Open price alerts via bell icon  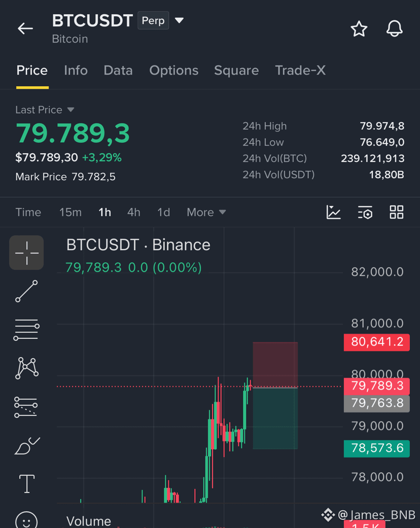click(395, 28)
